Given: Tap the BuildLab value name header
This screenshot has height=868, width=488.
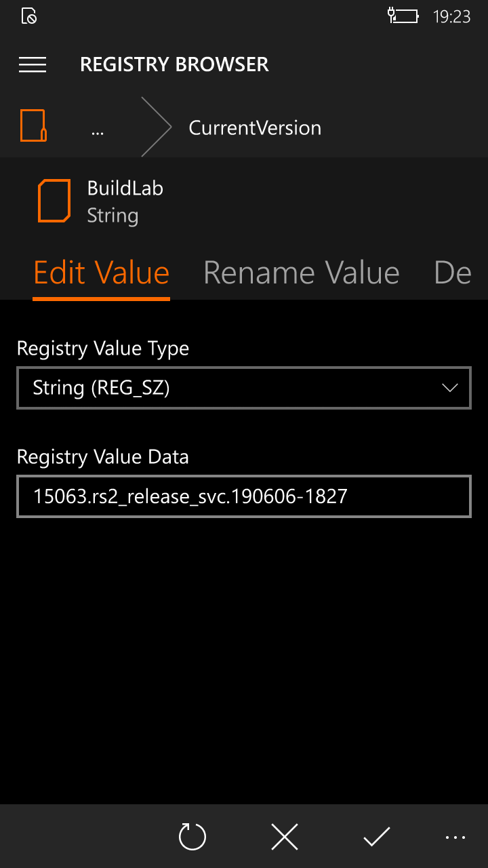Looking at the screenshot, I should pyautogui.click(x=125, y=188).
